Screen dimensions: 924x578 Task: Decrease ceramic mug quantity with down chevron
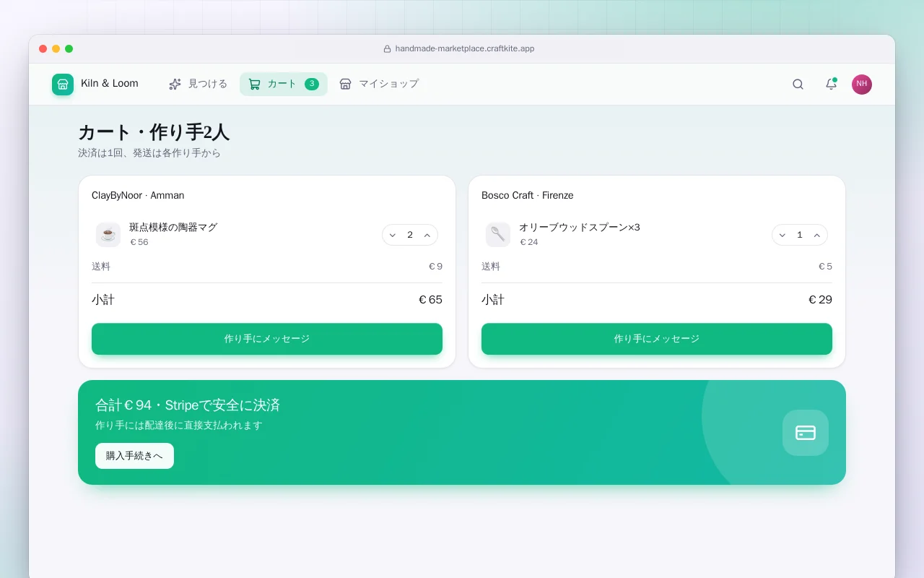coord(393,235)
